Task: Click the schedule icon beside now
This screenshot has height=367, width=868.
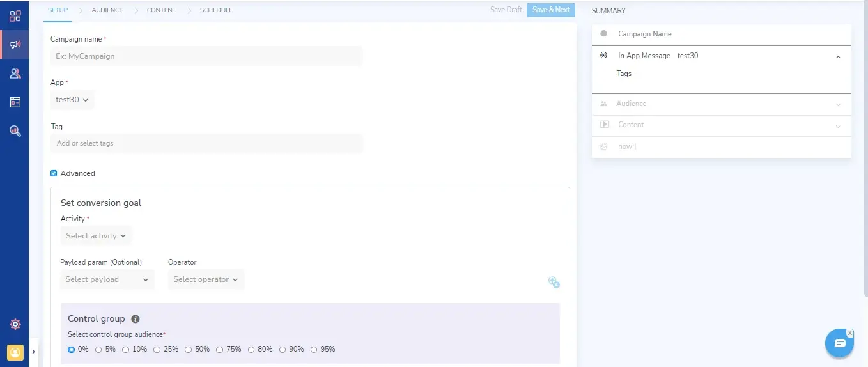Action: (x=603, y=146)
